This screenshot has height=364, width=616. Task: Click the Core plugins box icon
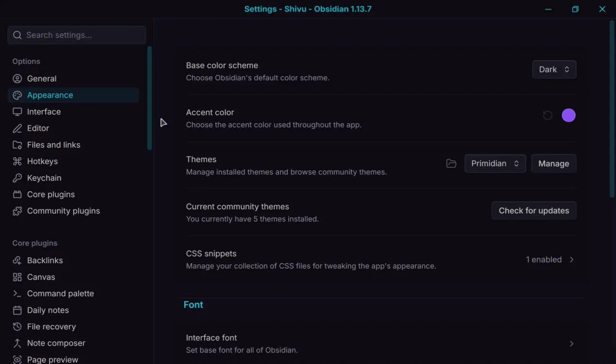coord(17,195)
